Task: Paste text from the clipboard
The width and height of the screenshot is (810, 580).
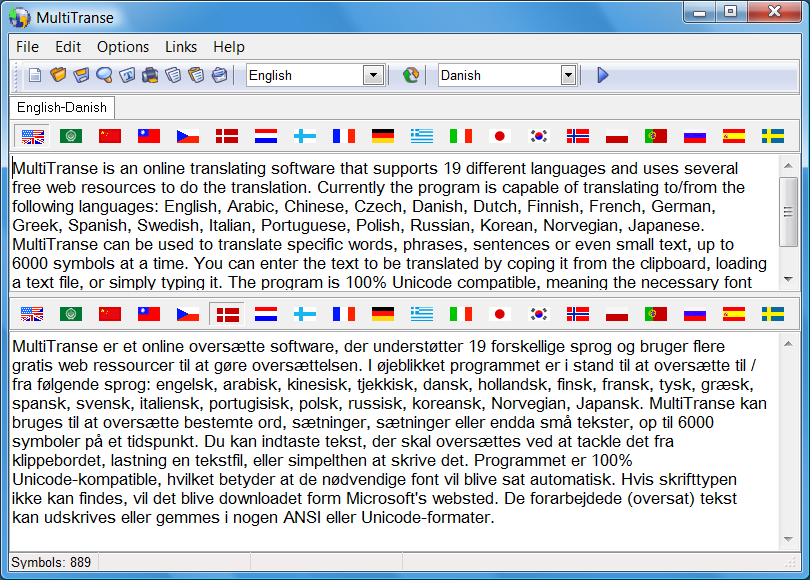Action: (196, 75)
